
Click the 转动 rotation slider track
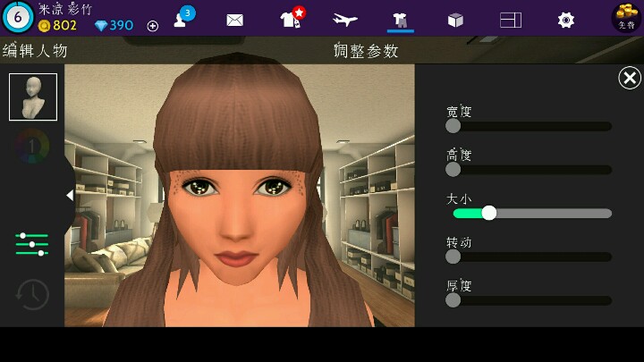pos(531,257)
